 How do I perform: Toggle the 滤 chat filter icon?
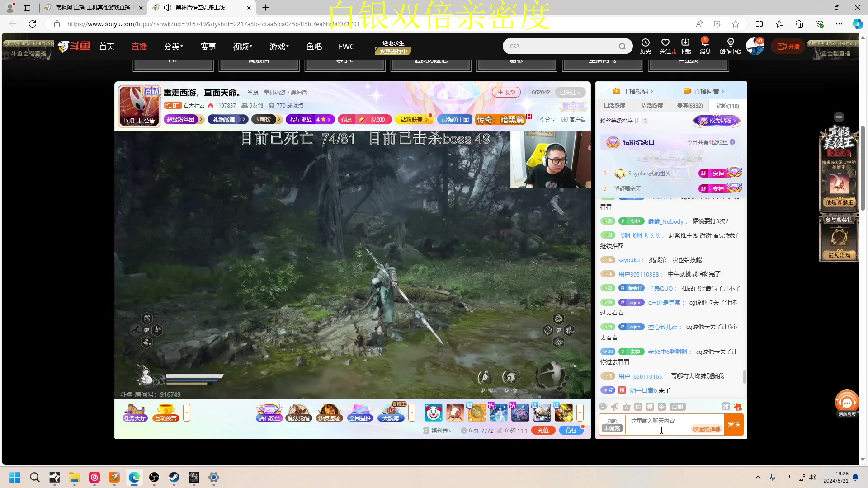coord(726,407)
